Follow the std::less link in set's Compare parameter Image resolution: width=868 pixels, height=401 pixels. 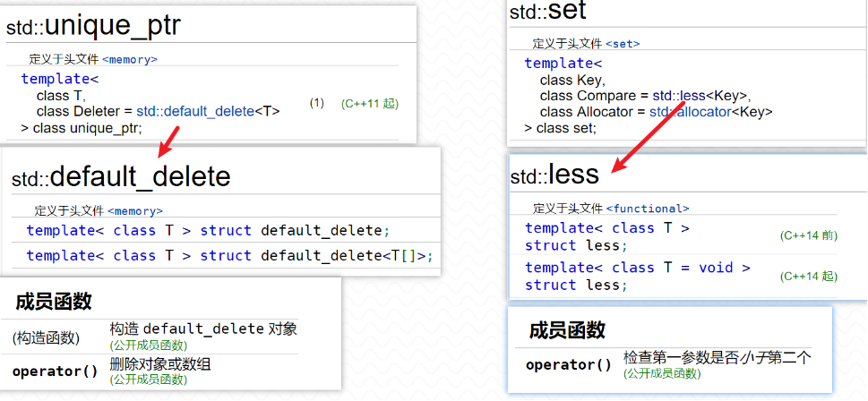679,96
